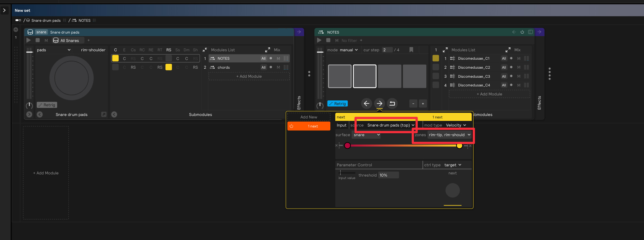
Task: Click the stop button in NOTES module
Action: pyautogui.click(x=328, y=40)
